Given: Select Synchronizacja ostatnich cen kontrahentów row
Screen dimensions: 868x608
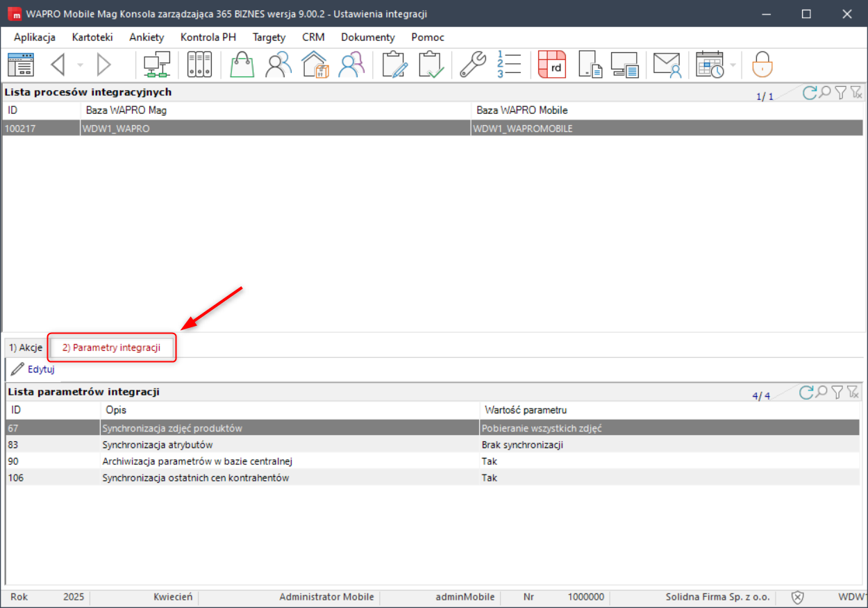Looking at the screenshot, I should click(433, 478).
